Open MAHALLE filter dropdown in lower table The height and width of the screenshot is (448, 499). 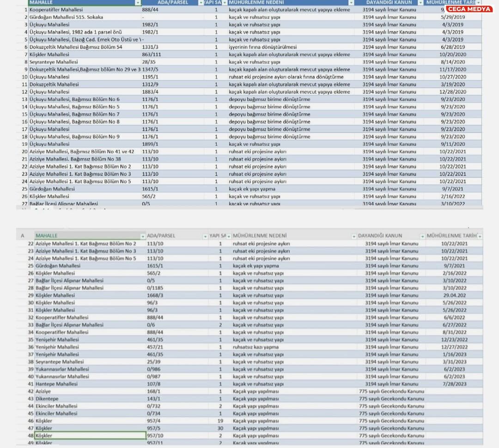[143, 236]
